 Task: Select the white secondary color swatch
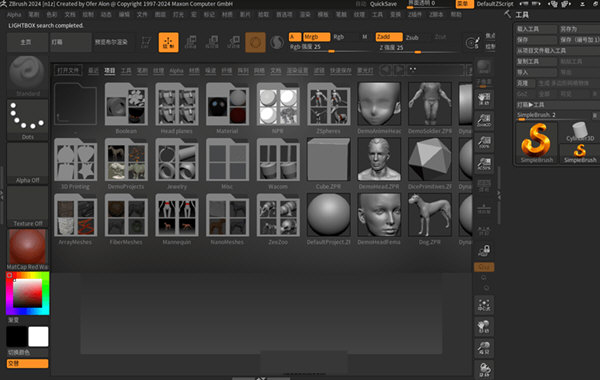[38, 336]
